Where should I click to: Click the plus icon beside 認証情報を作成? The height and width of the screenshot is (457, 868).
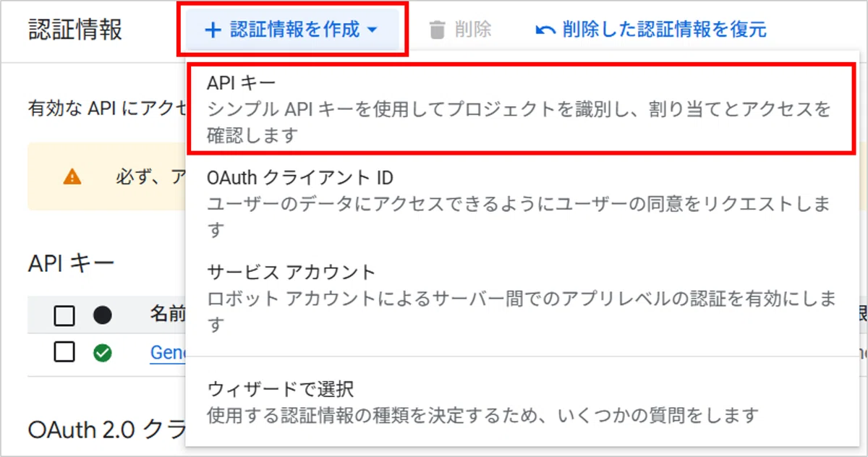[212, 30]
